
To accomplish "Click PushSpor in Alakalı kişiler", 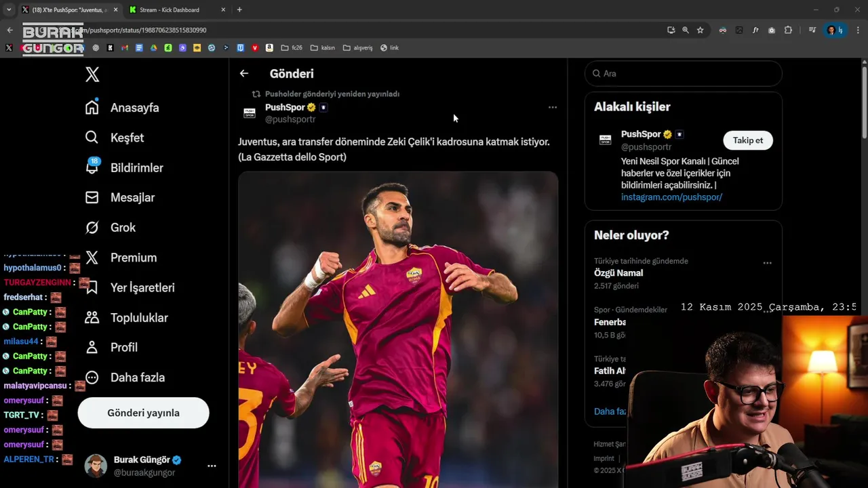I will 642,134.
